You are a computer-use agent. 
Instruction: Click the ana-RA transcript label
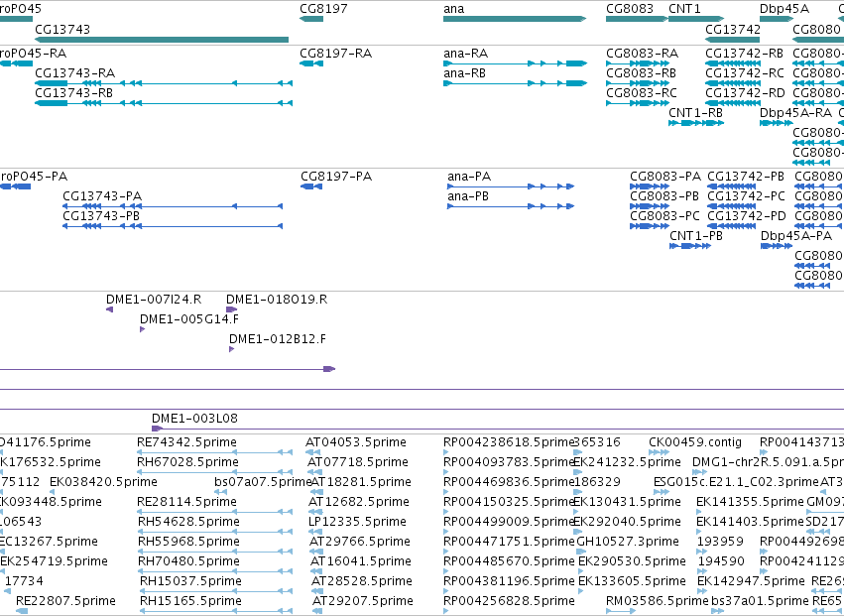[465, 54]
